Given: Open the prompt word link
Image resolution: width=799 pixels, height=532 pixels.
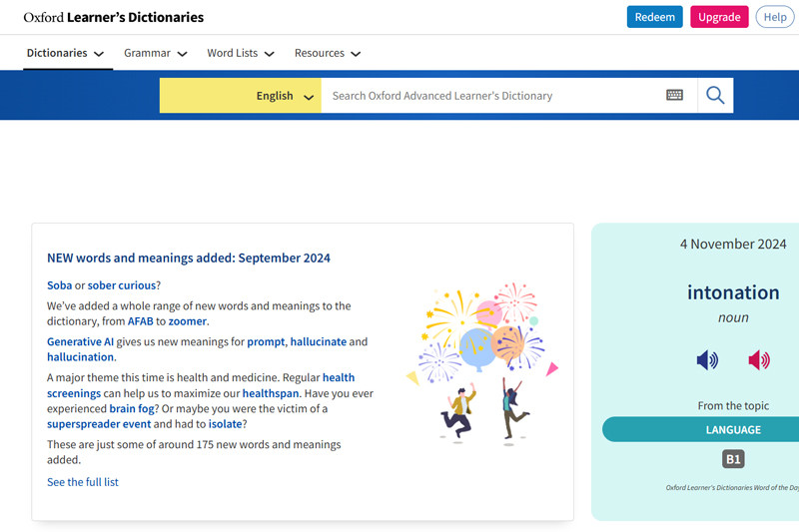Looking at the screenshot, I should click(266, 341).
